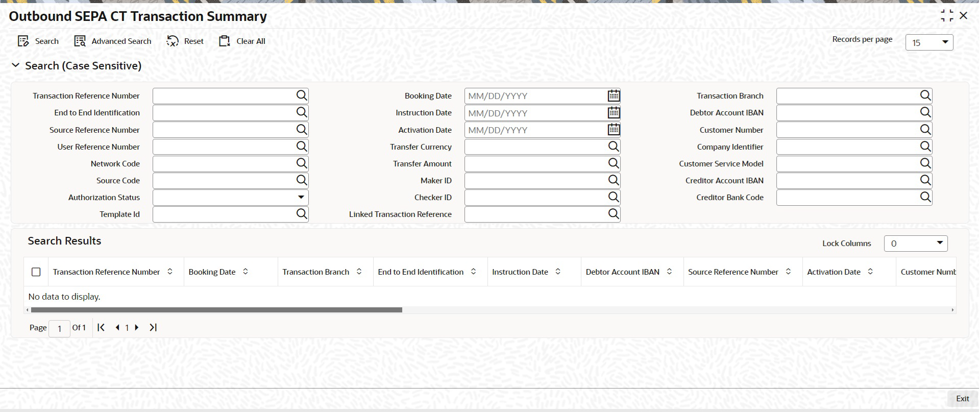The width and height of the screenshot is (980, 412).
Task: Open lookup for End to End Identification
Action: [x=302, y=112]
